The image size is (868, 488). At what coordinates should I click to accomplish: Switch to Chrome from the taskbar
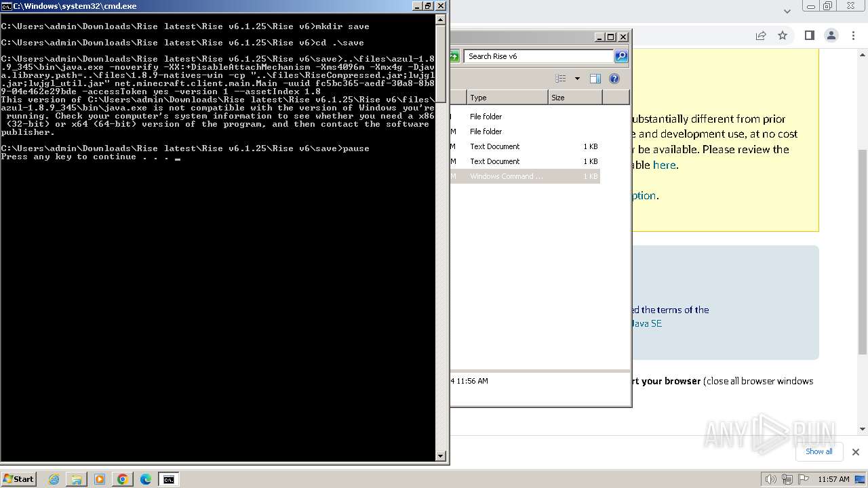tap(123, 479)
